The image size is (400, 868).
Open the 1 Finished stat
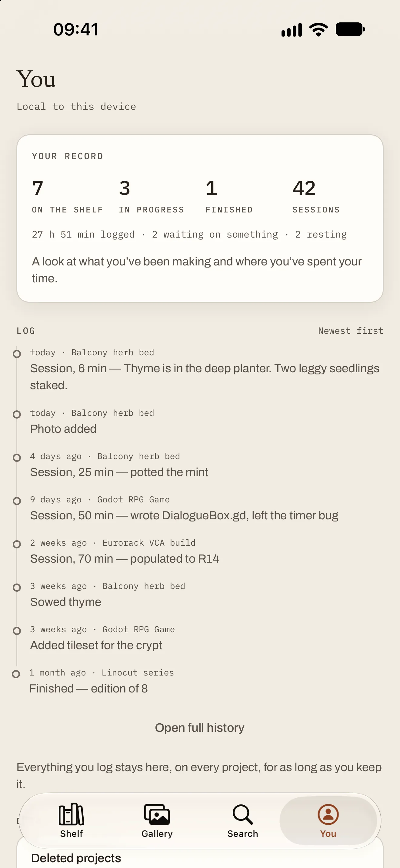[x=229, y=196]
